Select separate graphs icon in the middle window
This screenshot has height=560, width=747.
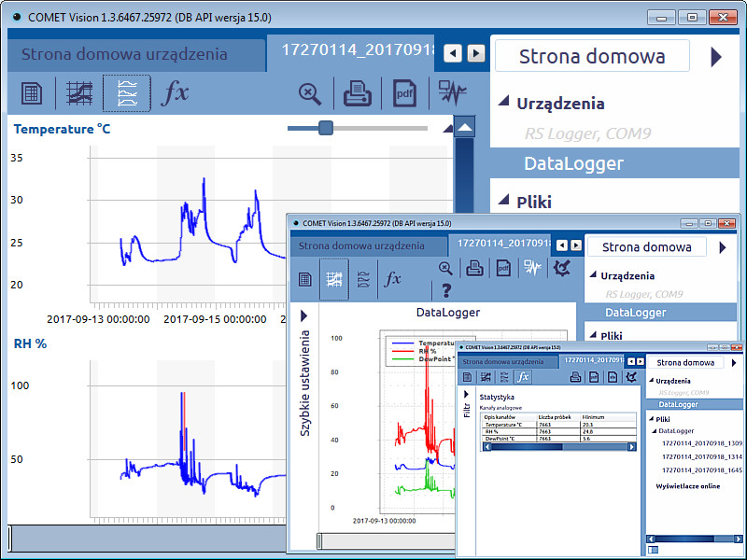[363, 279]
